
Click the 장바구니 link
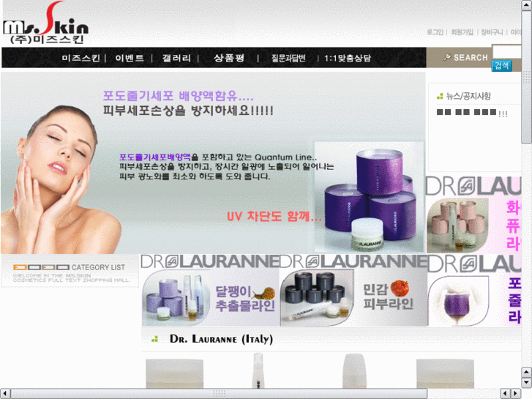492,32
